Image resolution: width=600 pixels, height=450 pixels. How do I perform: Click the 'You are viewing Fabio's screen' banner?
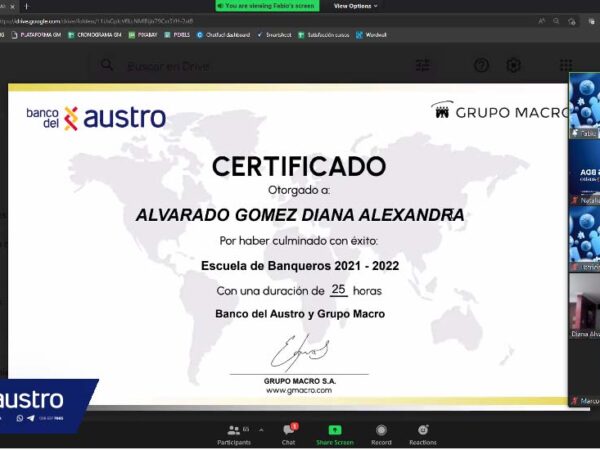[267, 6]
